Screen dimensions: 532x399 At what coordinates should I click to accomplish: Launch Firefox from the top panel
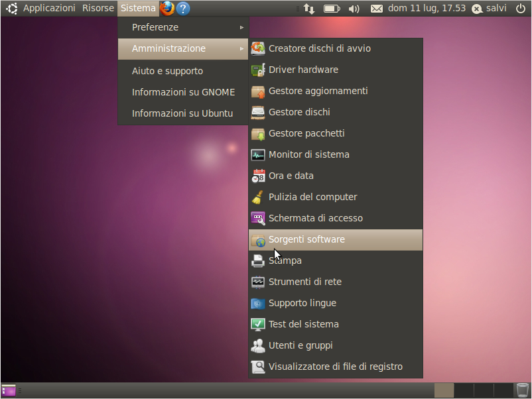pyautogui.click(x=167, y=8)
